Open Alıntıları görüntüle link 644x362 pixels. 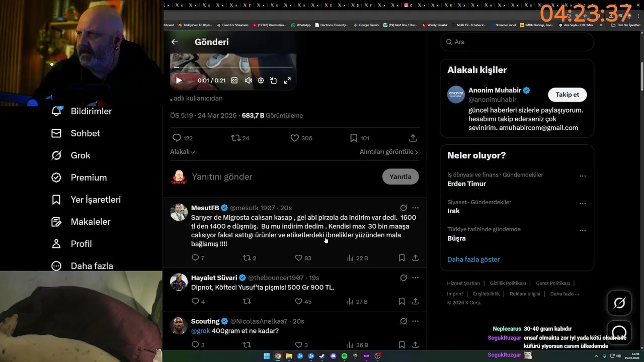(x=388, y=152)
